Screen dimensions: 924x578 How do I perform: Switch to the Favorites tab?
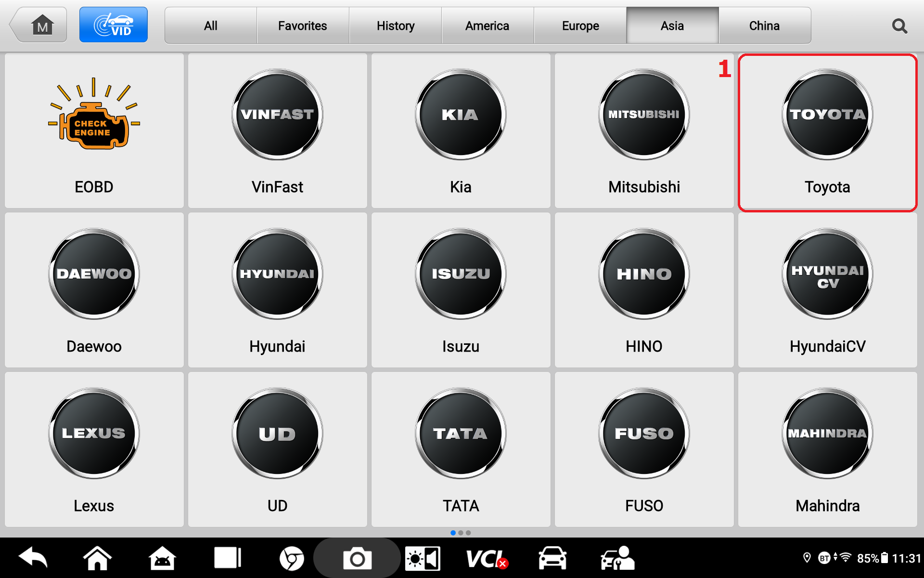pos(303,26)
